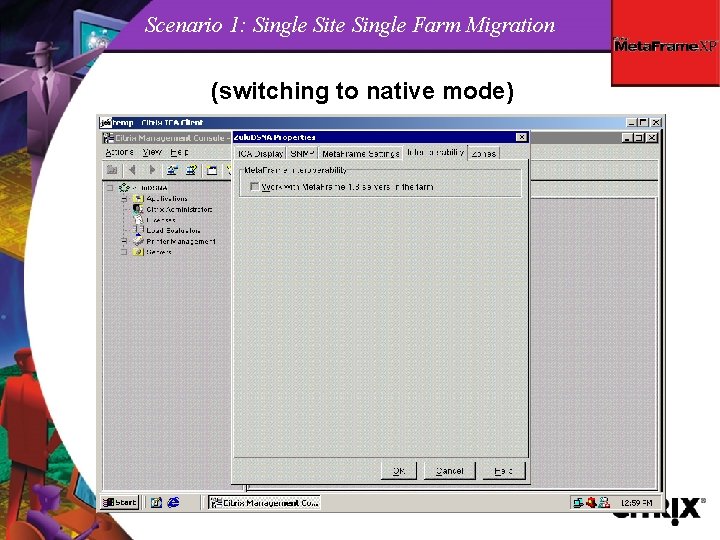This screenshot has width=720, height=540.
Task: Click the forward arrow toolbar icon
Action: (x=152, y=170)
